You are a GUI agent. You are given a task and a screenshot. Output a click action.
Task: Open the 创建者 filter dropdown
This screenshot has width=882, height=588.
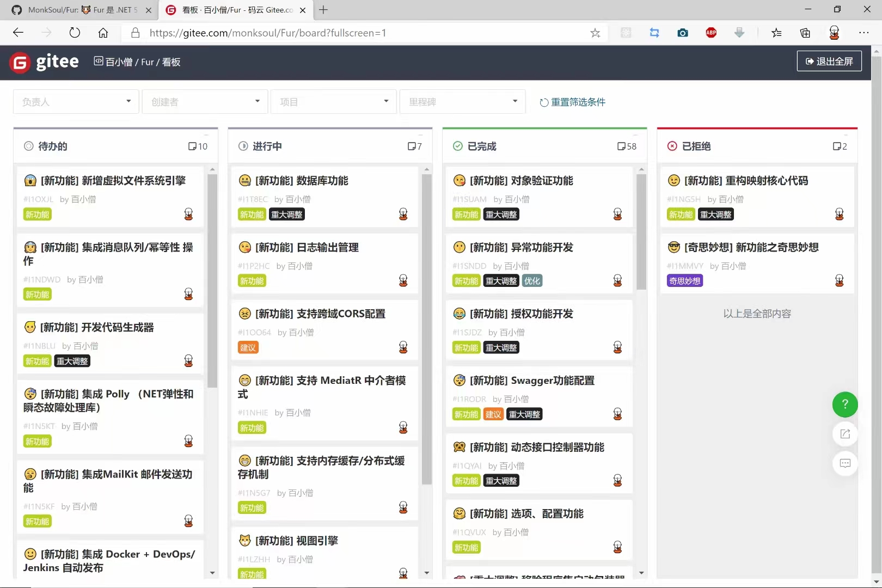coord(204,101)
